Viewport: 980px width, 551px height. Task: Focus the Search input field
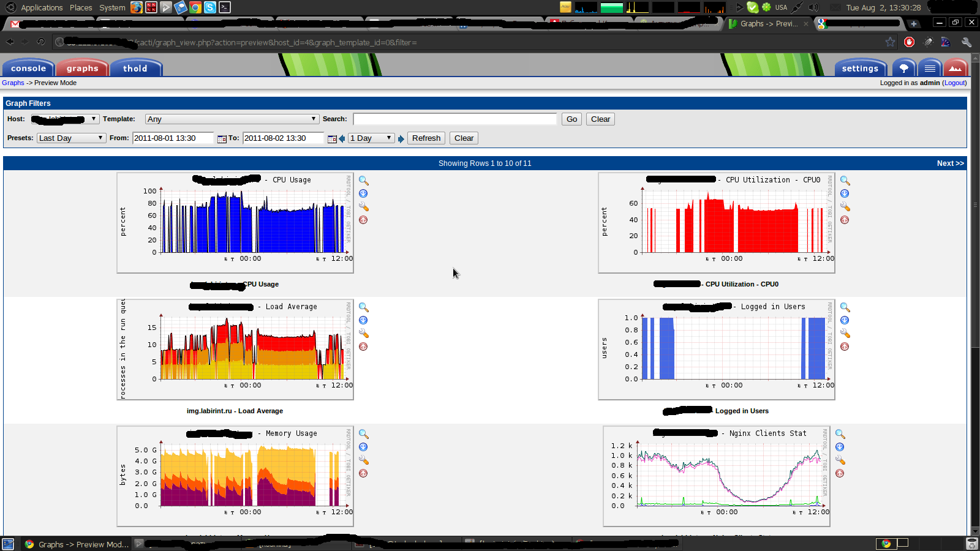pos(455,119)
